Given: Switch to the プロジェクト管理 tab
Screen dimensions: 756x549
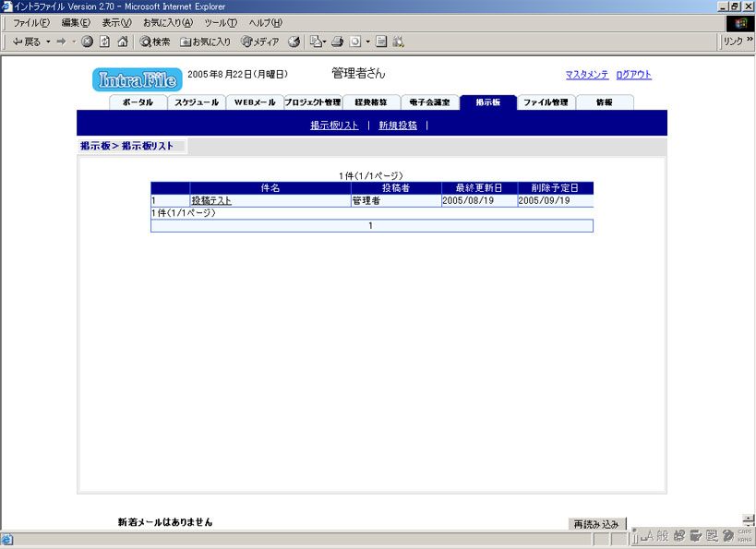Looking at the screenshot, I should point(313,102).
